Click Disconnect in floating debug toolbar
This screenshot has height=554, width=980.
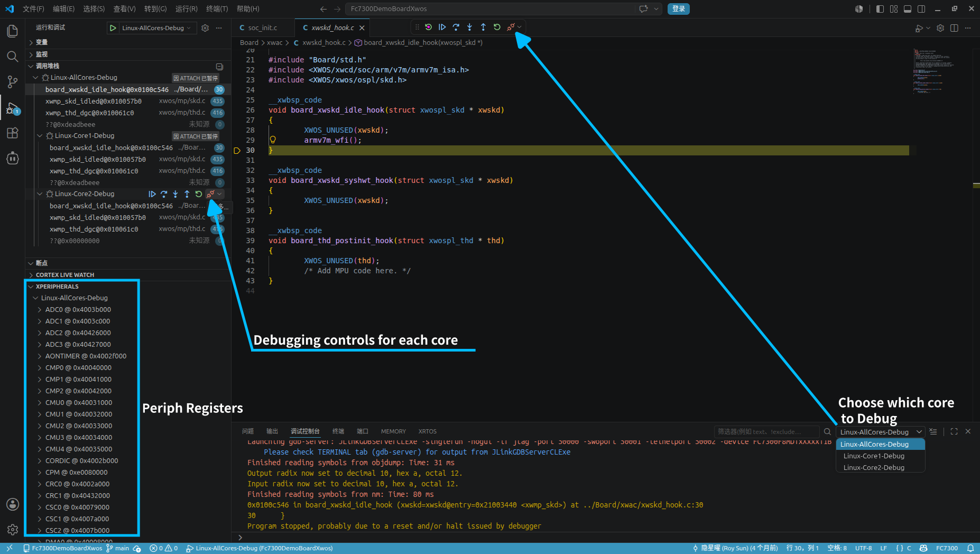511,27
